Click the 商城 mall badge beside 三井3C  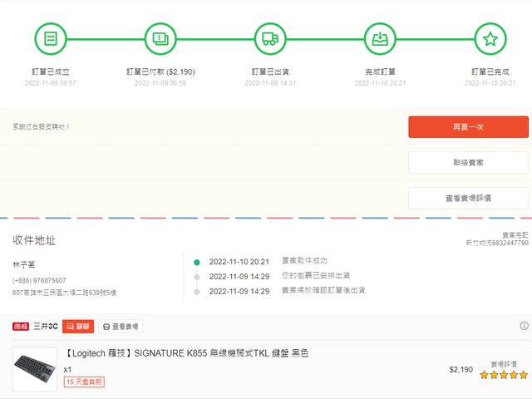(x=21, y=327)
